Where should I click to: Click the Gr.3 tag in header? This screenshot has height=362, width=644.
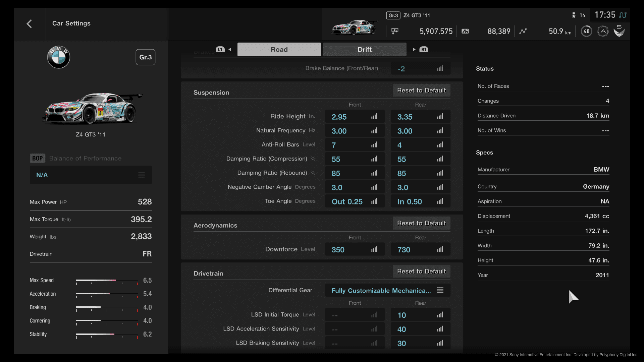click(x=393, y=15)
